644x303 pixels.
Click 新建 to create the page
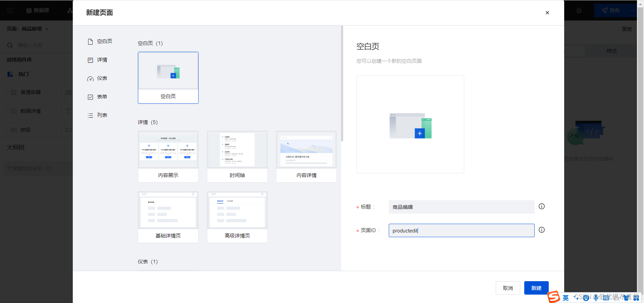click(x=536, y=288)
